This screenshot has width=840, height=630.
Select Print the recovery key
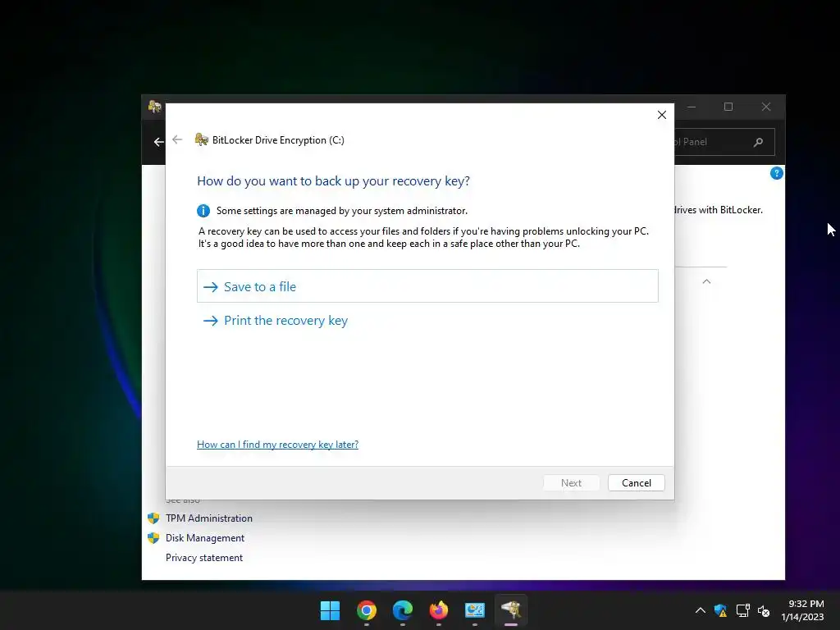coord(276,321)
